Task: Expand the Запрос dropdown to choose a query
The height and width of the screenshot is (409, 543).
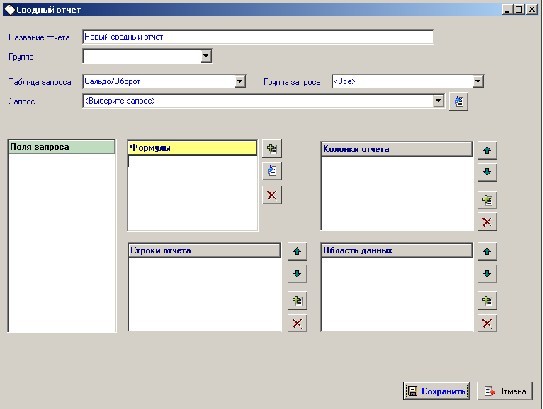Action: coord(438,101)
